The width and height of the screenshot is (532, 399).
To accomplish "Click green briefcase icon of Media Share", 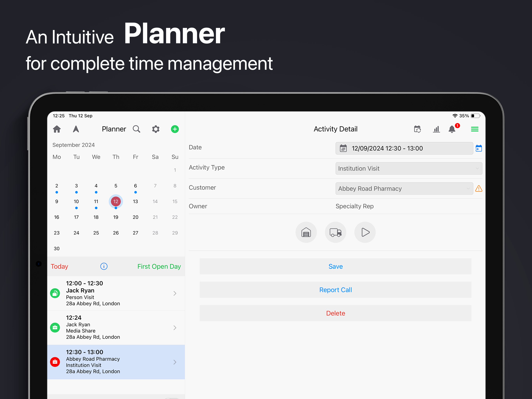I will [x=55, y=328].
